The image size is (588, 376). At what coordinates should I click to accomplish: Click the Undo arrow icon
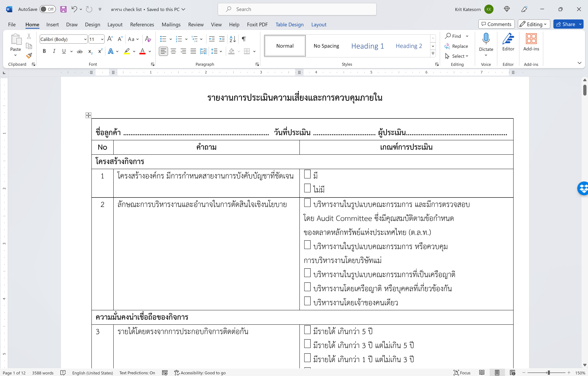[74, 9]
